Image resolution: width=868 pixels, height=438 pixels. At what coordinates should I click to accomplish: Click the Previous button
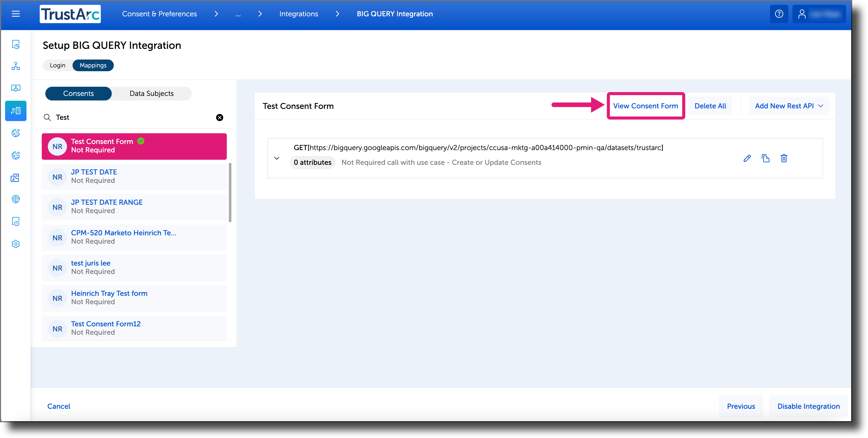(x=741, y=406)
